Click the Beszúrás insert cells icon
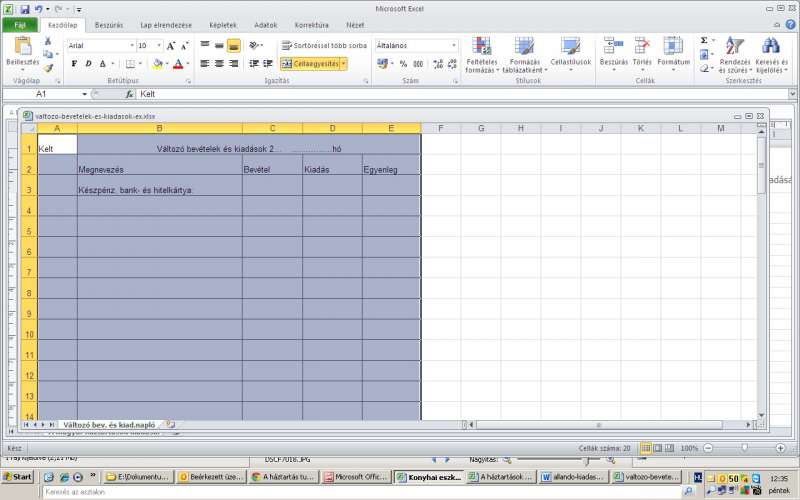800x500 pixels. click(614, 46)
